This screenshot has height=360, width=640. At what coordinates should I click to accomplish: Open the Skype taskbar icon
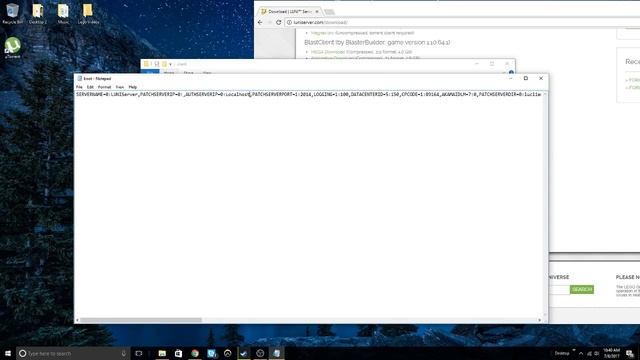coord(211,353)
